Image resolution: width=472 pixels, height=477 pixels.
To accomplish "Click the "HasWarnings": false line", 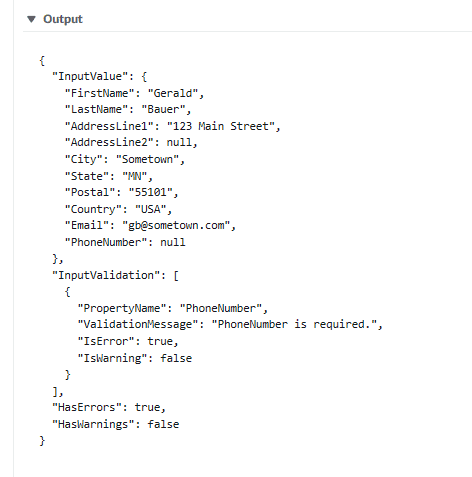I will (x=115, y=424).
